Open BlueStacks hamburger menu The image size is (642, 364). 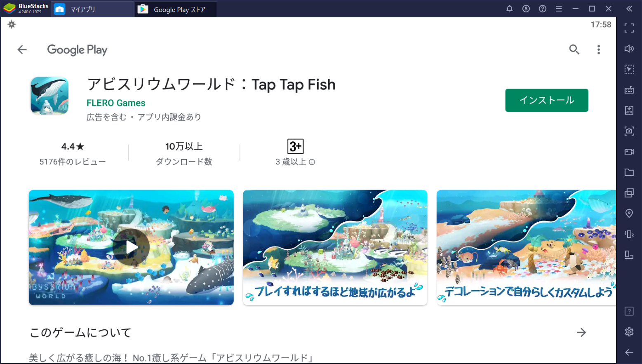(559, 9)
